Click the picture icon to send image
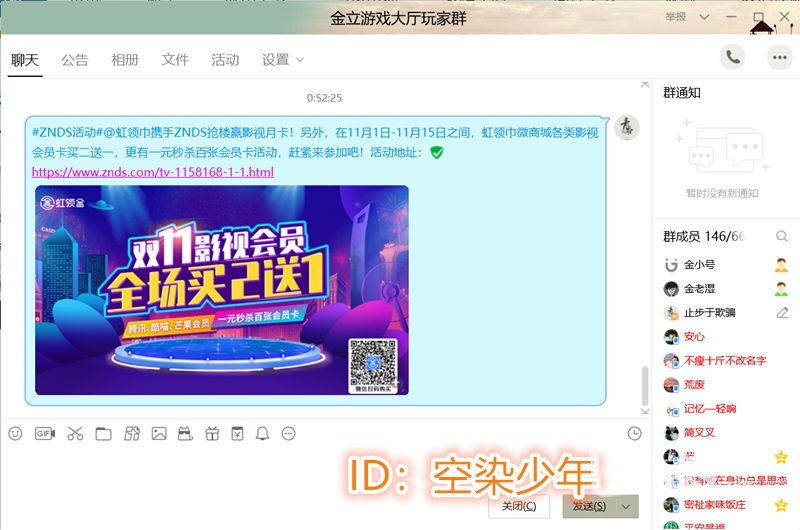 coord(158,434)
